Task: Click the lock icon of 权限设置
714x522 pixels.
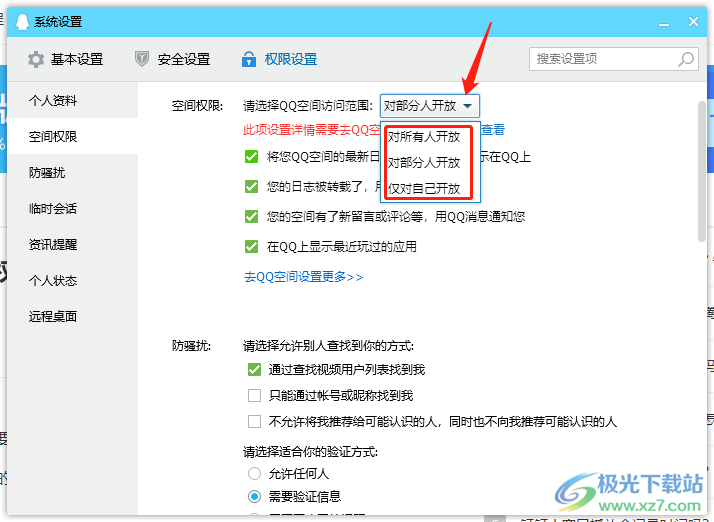Action: (249, 59)
